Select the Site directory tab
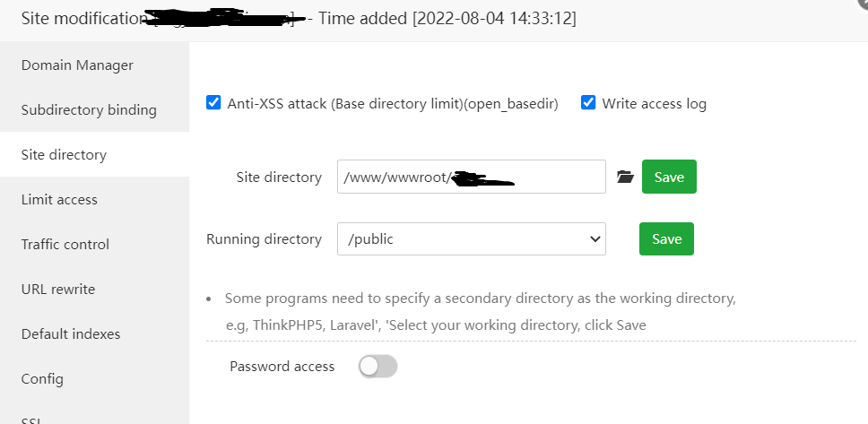The height and width of the screenshot is (424, 868). point(64,155)
